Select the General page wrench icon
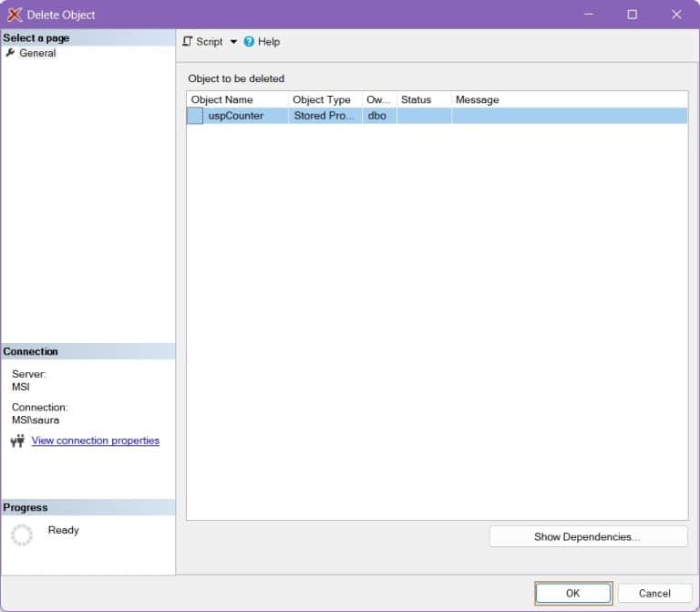700x612 pixels. (x=10, y=53)
